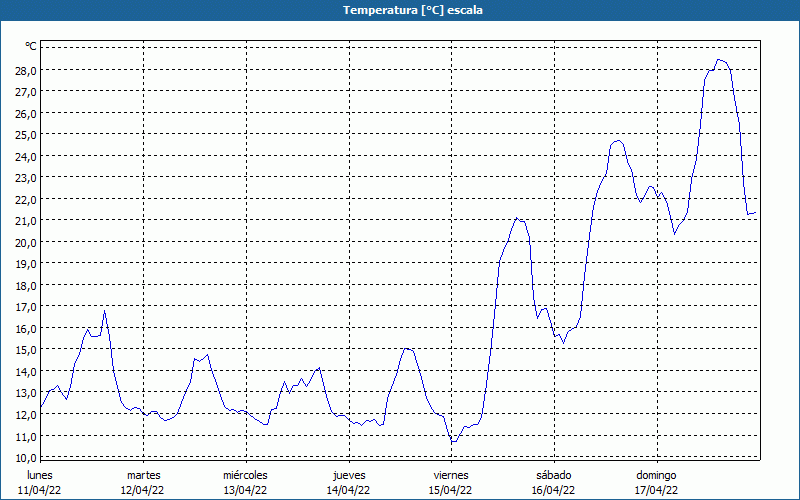Select the date 13/04/22
Image resolution: width=800 pixels, height=500 pixels.
coord(245,490)
